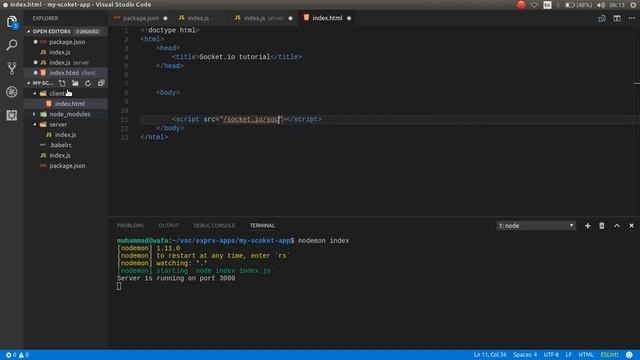This screenshot has height=360, width=640.
Task: Maximize the terminal panel
Action: (x=617, y=226)
